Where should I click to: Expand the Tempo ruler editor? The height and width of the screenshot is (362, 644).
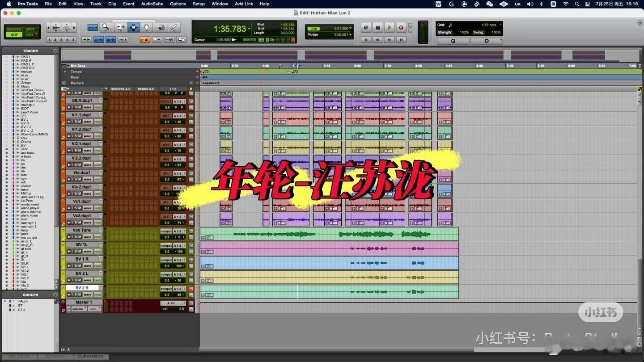pos(65,72)
